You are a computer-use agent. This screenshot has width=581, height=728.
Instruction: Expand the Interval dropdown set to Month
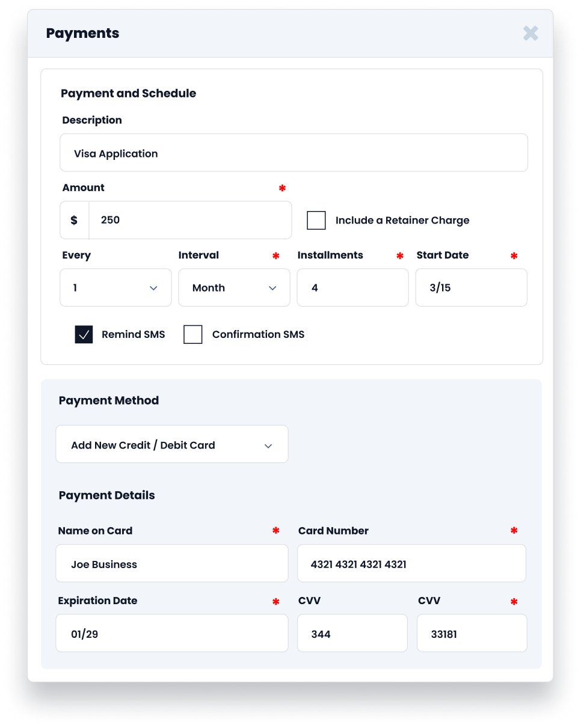(x=233, y=288)
